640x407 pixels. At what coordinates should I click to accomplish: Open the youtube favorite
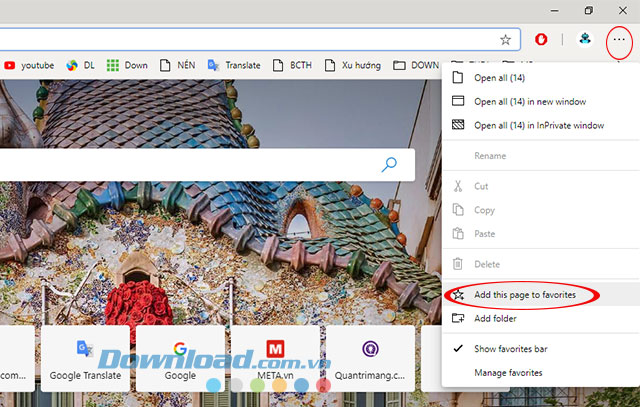[29, 65]
